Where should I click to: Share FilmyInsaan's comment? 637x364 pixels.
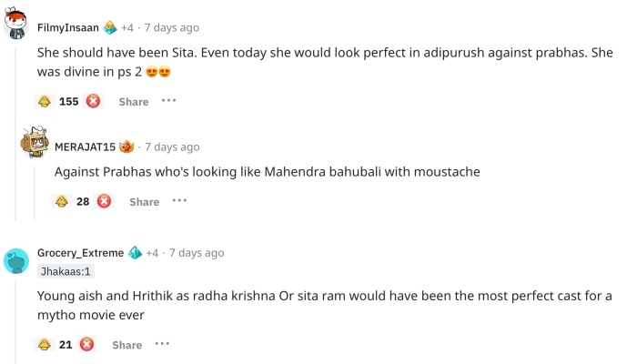pyautogui.click(x=133, y=102)
